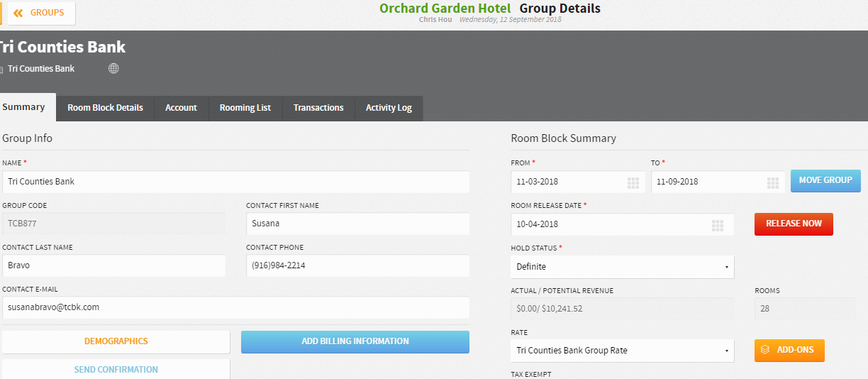Click the Tri Counties Bank page heading

point(62,47)
